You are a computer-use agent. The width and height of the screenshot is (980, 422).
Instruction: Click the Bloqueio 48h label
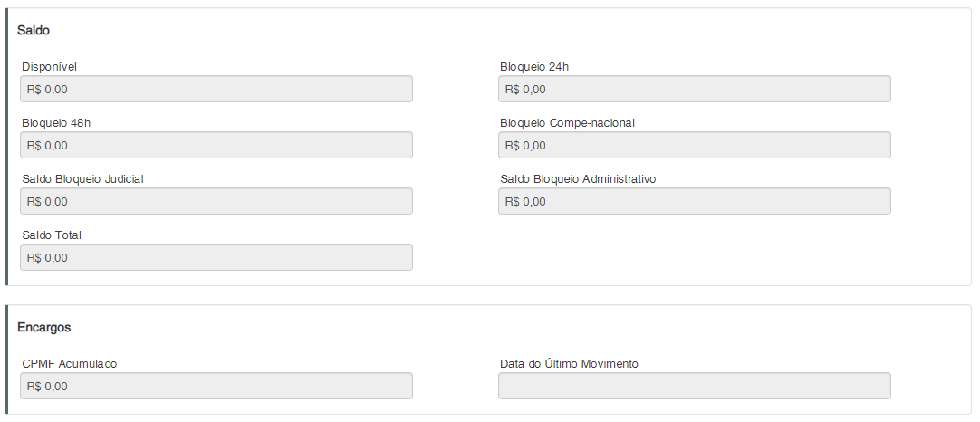pyautogui.click(x=56, y=123)
